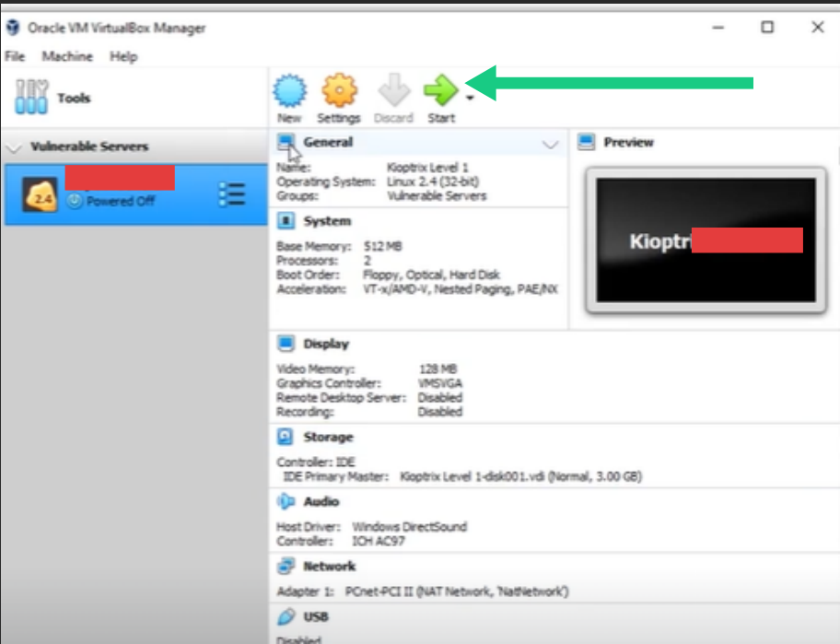Click the VM preview thumbnail

pyautogui.click(x=706, y=240)
